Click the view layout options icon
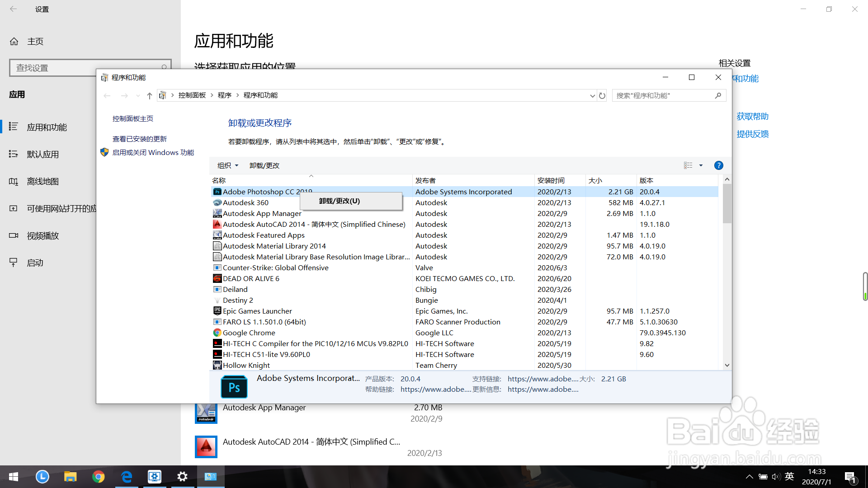 (x=688, y=165)
